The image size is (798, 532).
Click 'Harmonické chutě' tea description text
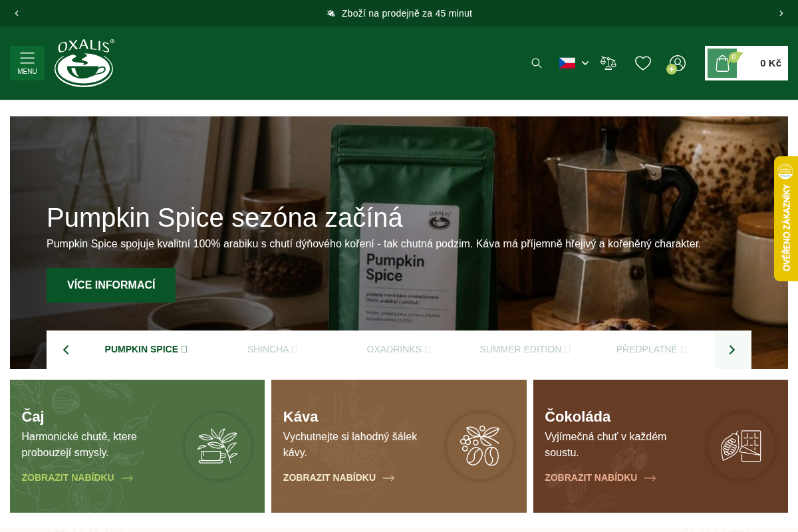(x=79, y=444)
